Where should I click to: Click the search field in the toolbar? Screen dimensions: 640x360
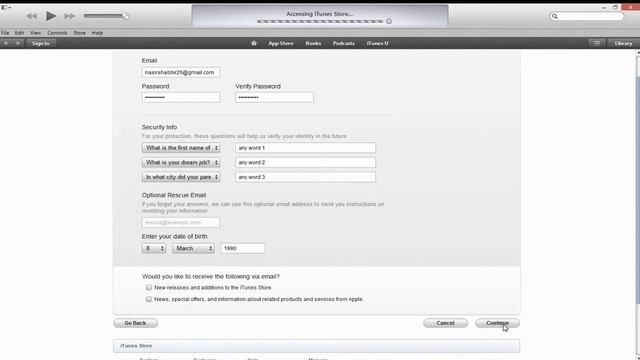click(x=587, y=16)
